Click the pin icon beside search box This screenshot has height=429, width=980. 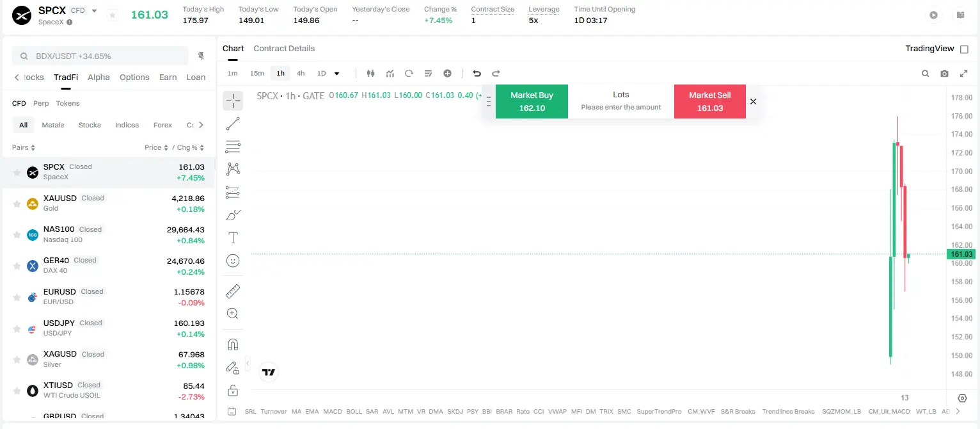(201, 56)
